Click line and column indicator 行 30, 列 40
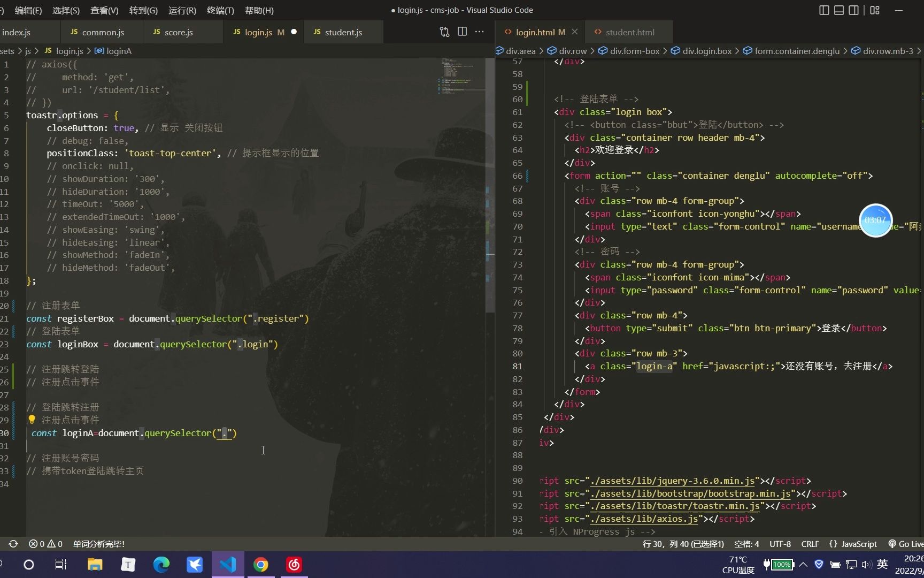The height and width of the screenshot is (578, 924). 683,544
